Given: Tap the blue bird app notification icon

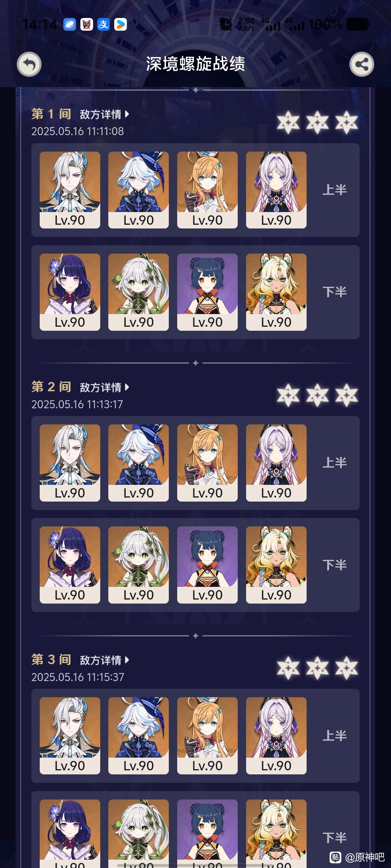Looking at the screenshot, I should click(x=70, y=24).
